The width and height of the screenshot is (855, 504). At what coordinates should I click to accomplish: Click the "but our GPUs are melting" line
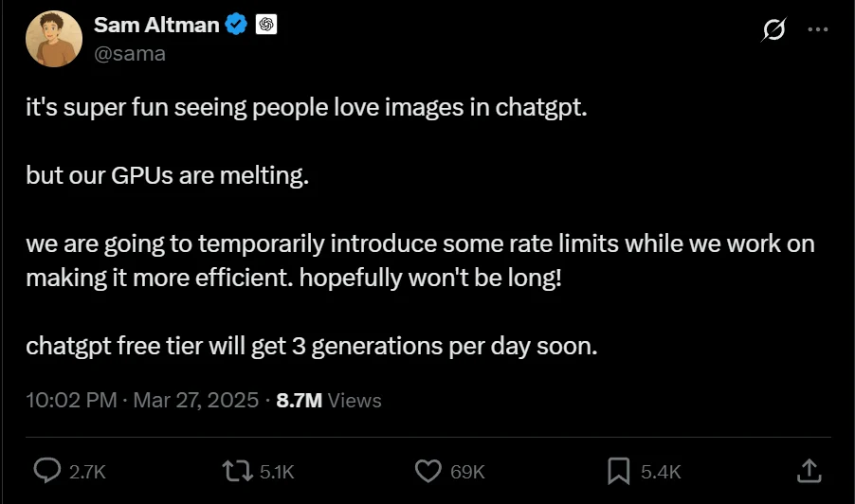click(168, 177)
